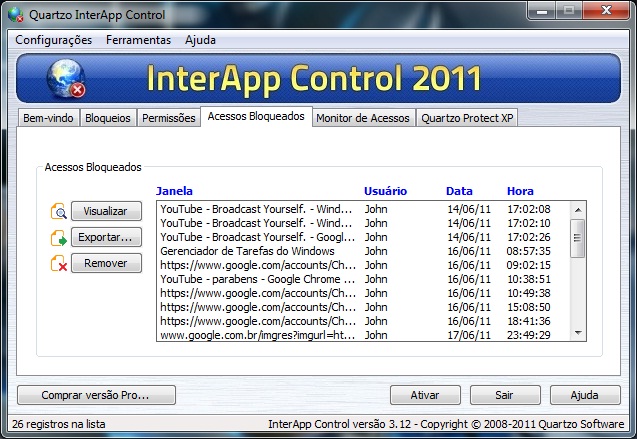Click the Data column header
637x439 pixels.
pyautogui.click(x=459, y=191)
